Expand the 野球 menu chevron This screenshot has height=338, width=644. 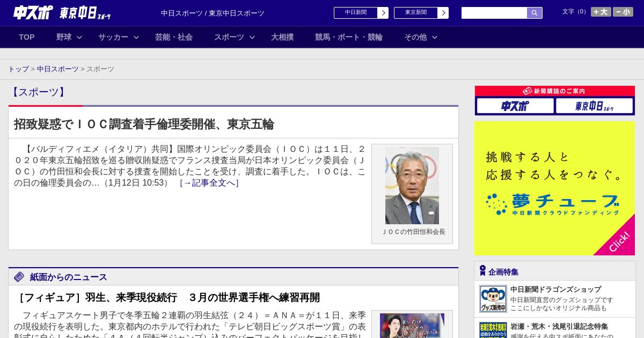coord(79,38)
